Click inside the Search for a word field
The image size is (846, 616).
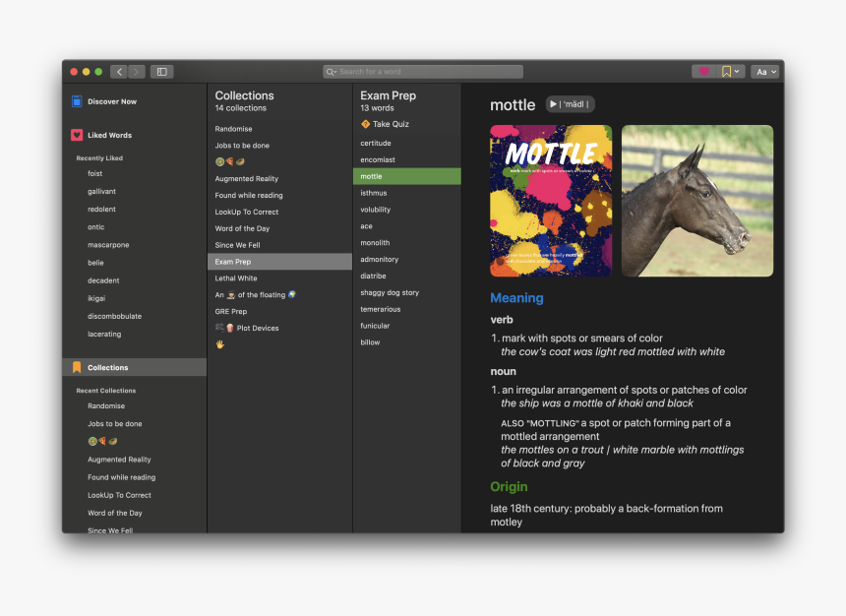point(423,71)
